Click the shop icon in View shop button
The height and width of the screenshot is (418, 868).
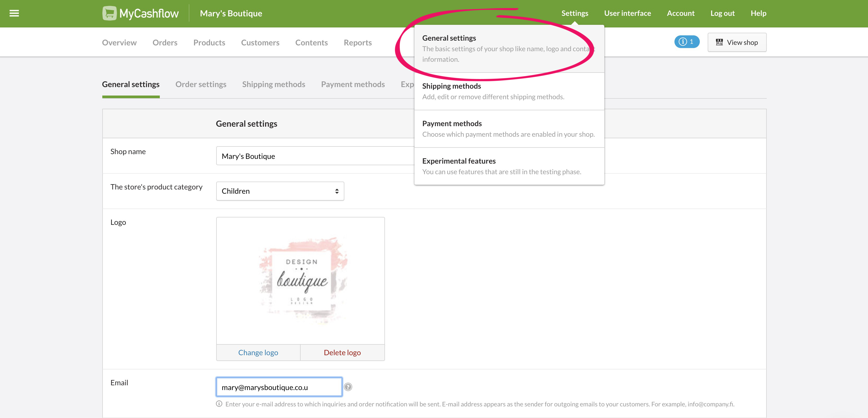[719, 42]
